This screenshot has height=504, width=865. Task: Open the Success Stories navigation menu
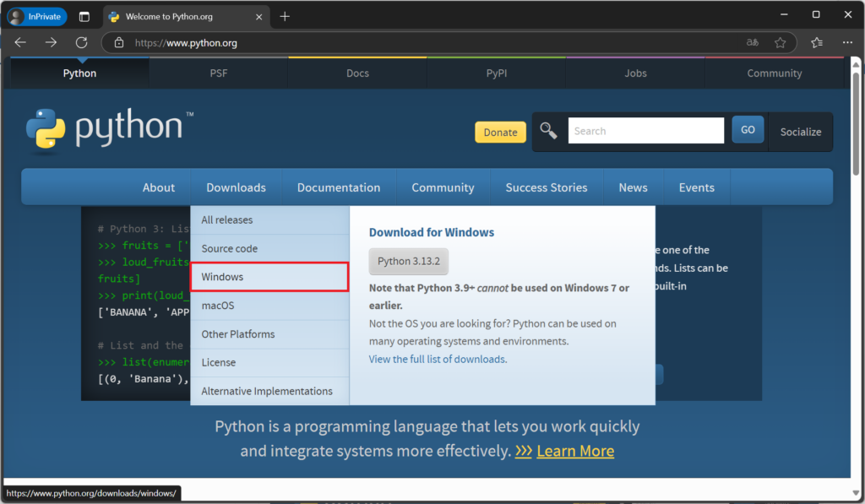click(547, 187)
